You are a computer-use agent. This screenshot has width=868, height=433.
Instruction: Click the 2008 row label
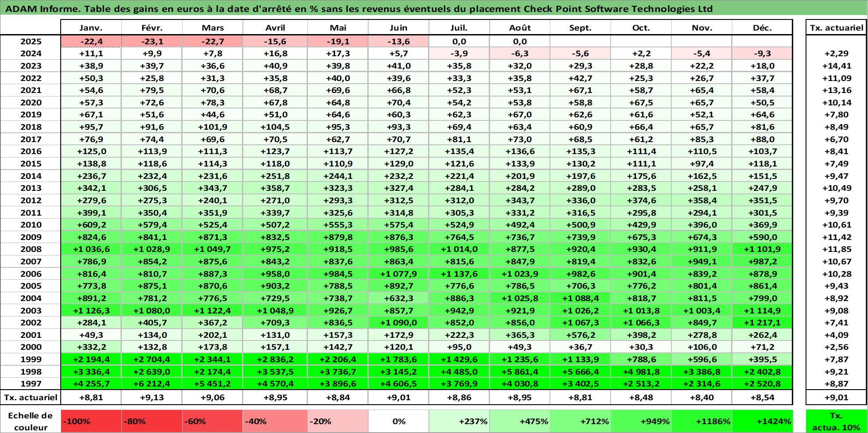(x=31, y=249)
